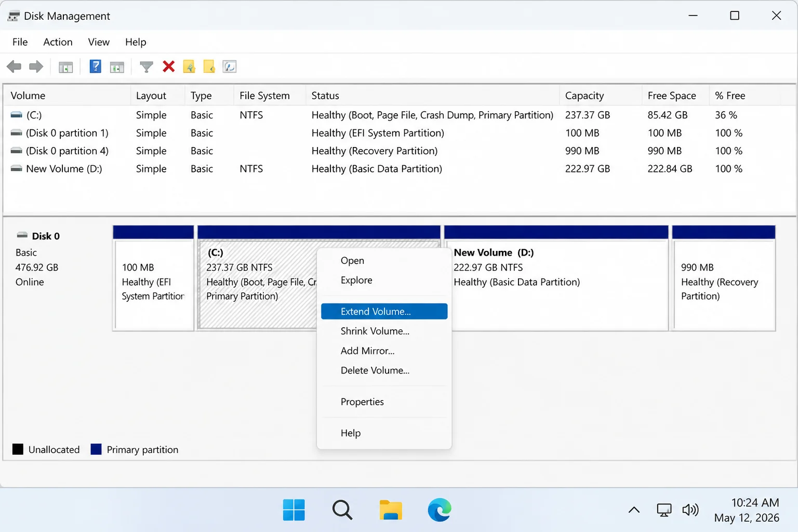798x532 pixels.
Task: Sort by the File System column header
Action: pyautogui.click(x=270, y=96)
